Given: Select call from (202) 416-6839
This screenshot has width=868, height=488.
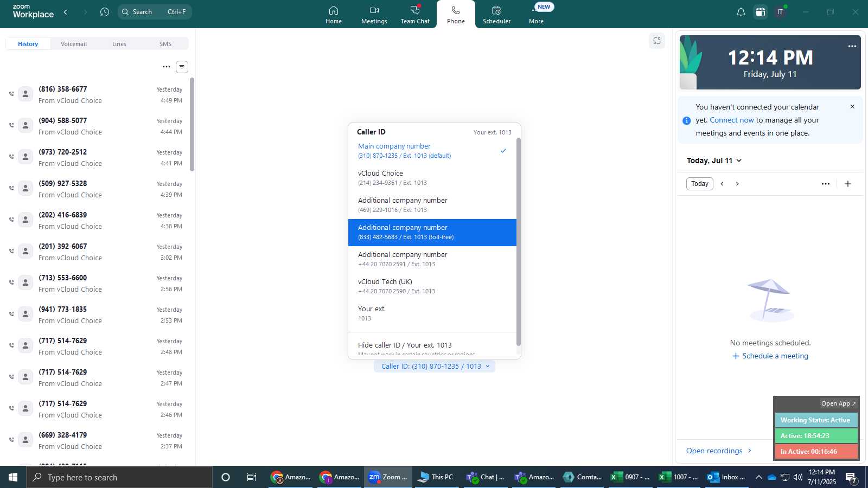Looking at the screenshot, I should point(97,220).
